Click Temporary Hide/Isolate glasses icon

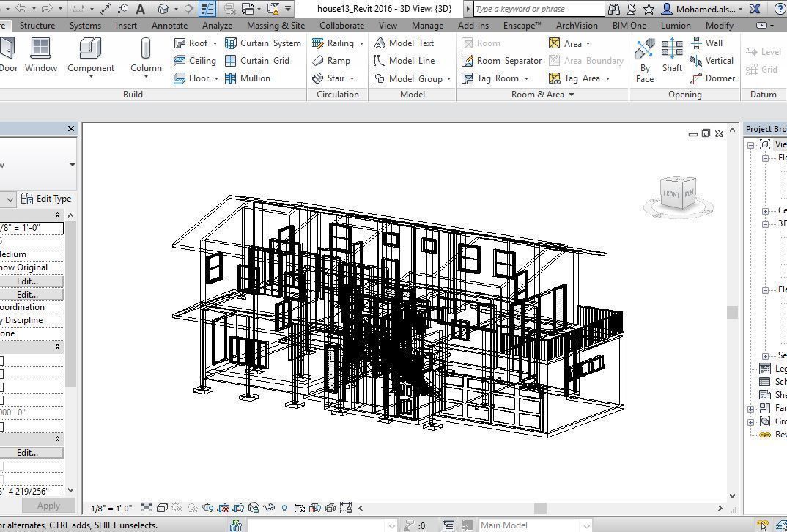[x=268, y=508]
